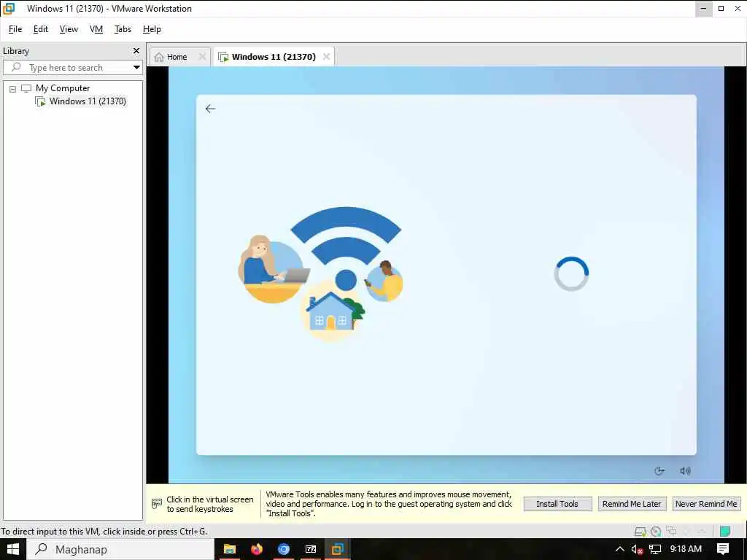Image resolution: width=747 pixels, height=560 pixels.
Task: Click the muted volume tray icon
Action: click(x=637, y=550)
